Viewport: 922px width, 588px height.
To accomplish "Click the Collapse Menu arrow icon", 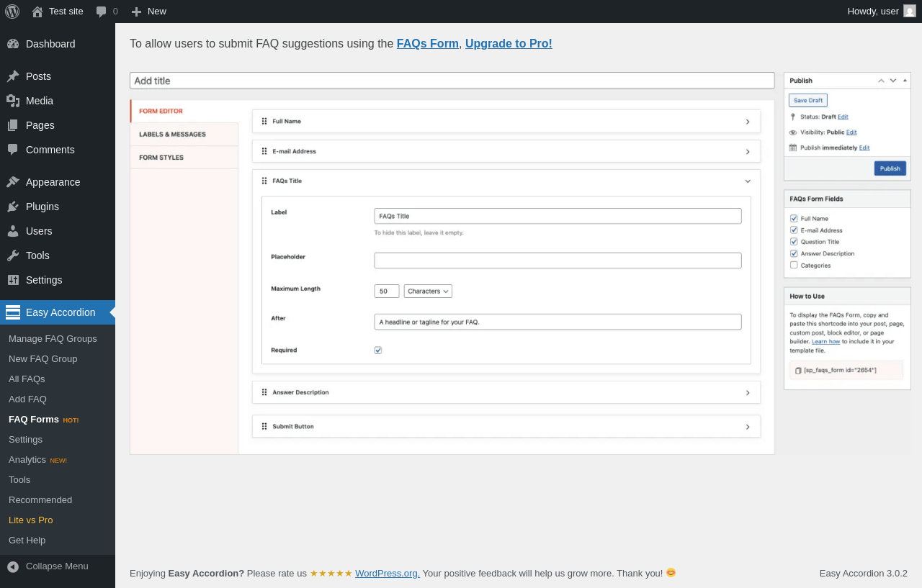I will 13,566.
